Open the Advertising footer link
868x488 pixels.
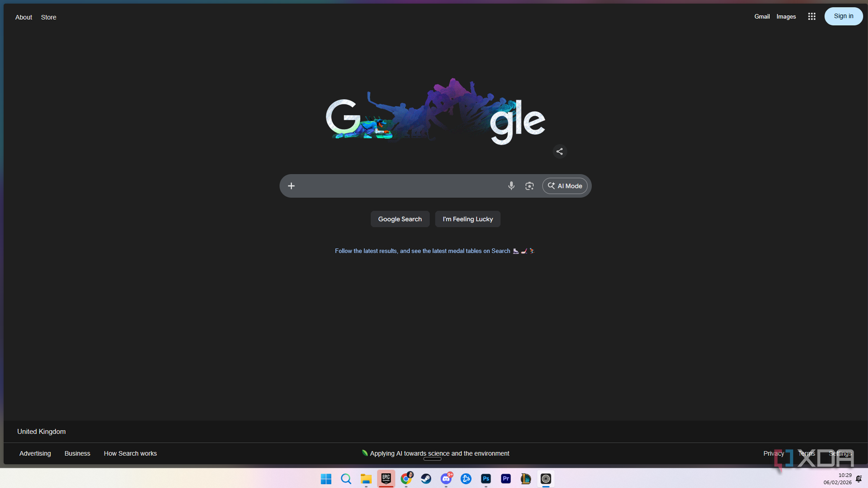coord(35,453)
